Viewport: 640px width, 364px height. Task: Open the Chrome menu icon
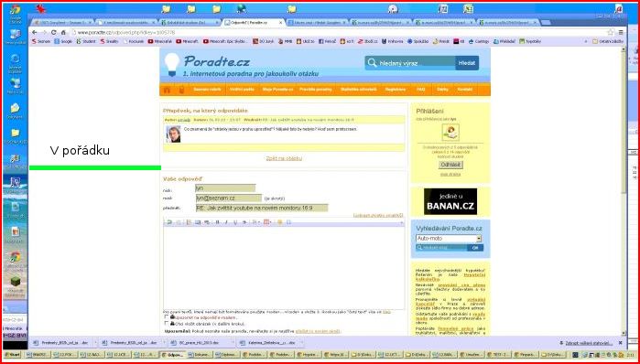coord(621,32)
